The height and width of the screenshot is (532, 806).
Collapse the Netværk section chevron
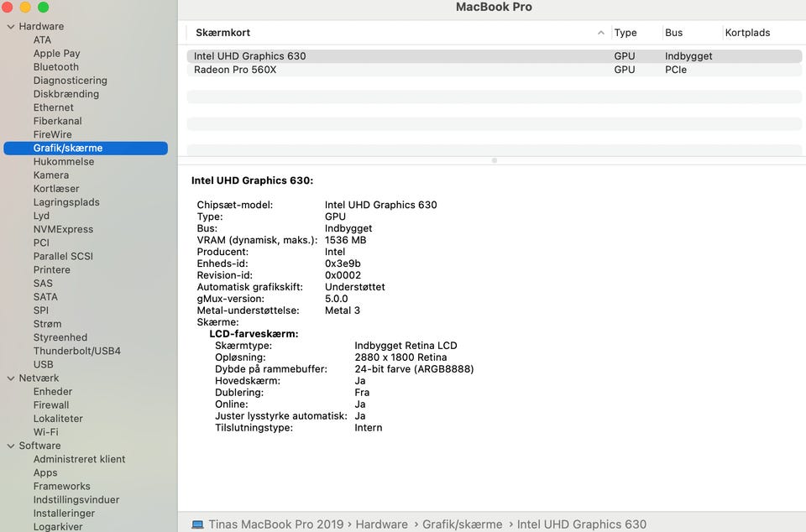point(11,378)
